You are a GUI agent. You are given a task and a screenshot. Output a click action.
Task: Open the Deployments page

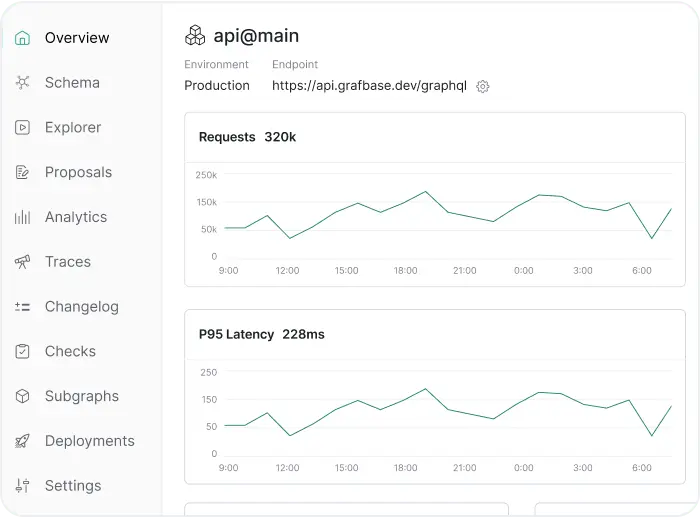[90, 441]
